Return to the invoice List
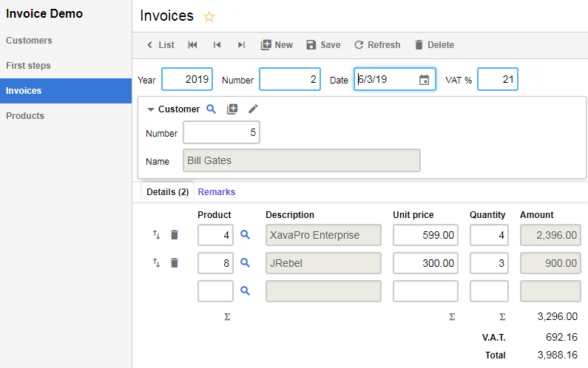Screen dimensions: 588x368 click(x=160, y=45)
